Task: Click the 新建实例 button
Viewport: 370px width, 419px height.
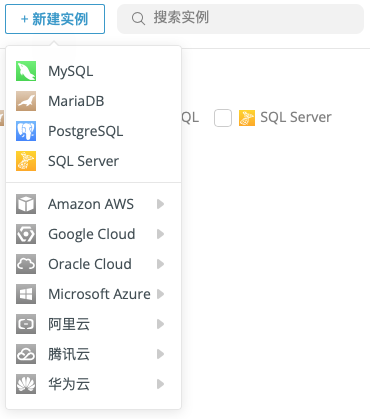Action: [55, 19]
